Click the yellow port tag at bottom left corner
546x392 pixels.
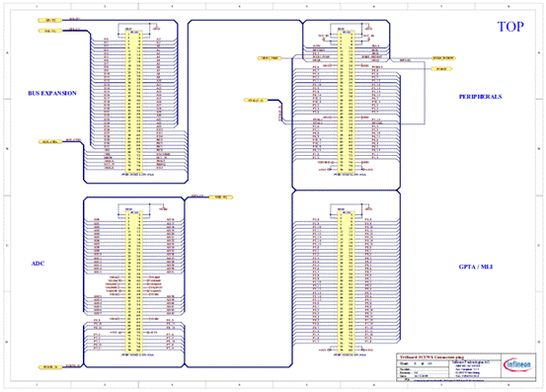tap(50, 367)
